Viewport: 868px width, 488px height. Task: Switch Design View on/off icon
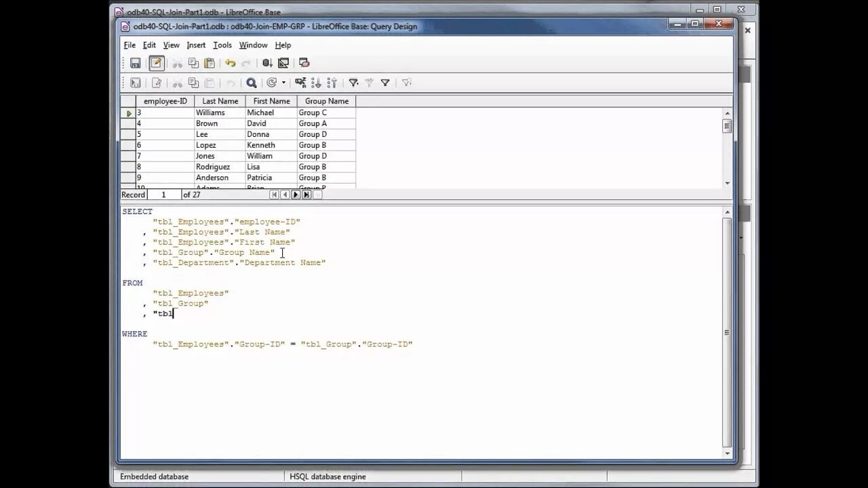click(283, 63)
